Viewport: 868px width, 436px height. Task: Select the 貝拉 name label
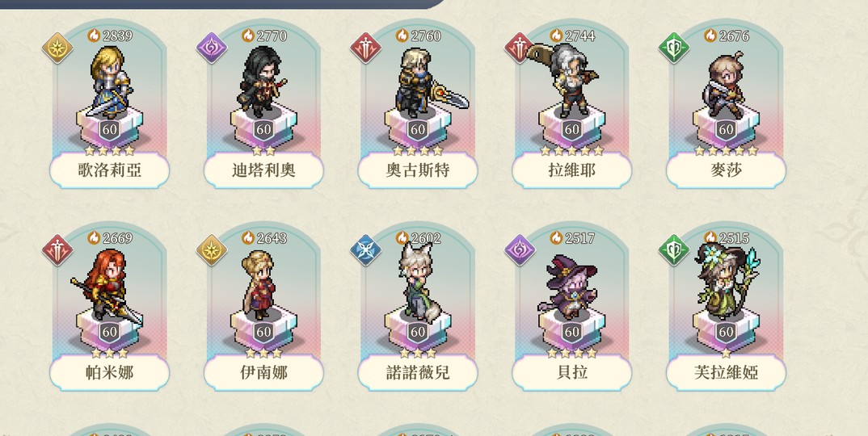pyautogui.click(x=572, y=372)
